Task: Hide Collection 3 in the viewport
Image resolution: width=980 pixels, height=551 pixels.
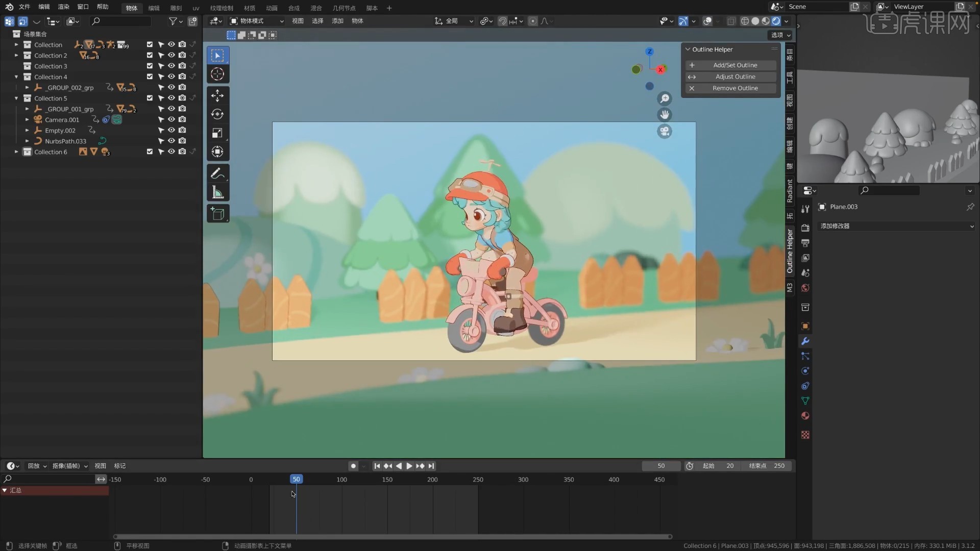Action: [x=171, y=66]
